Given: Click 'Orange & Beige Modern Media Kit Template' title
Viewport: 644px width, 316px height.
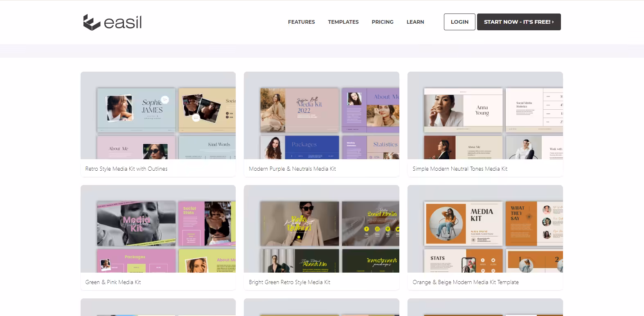Looking at the screenshot, I should [x=466, y=282].
